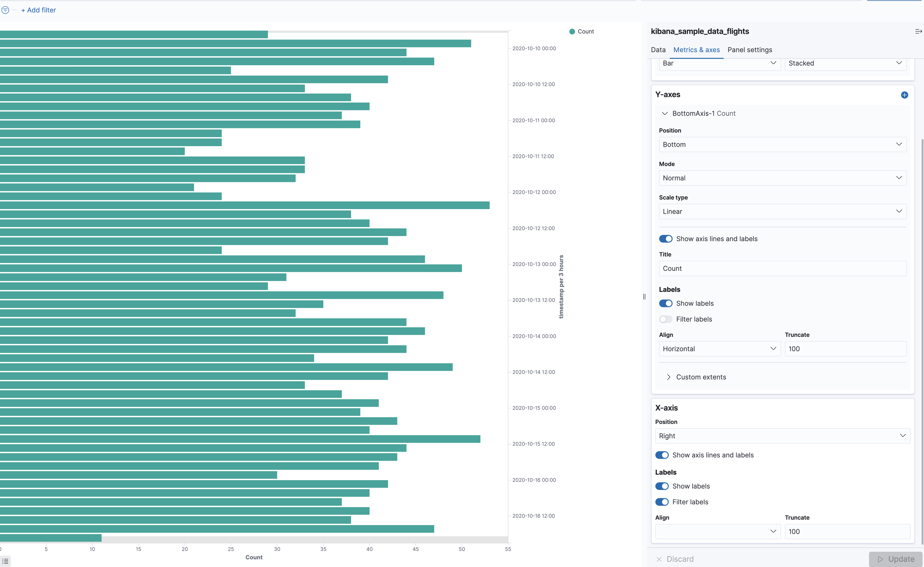Viewport: 924px width, 567px height.
Task: Open the filter options icon
Action: [x=5, y=10]
